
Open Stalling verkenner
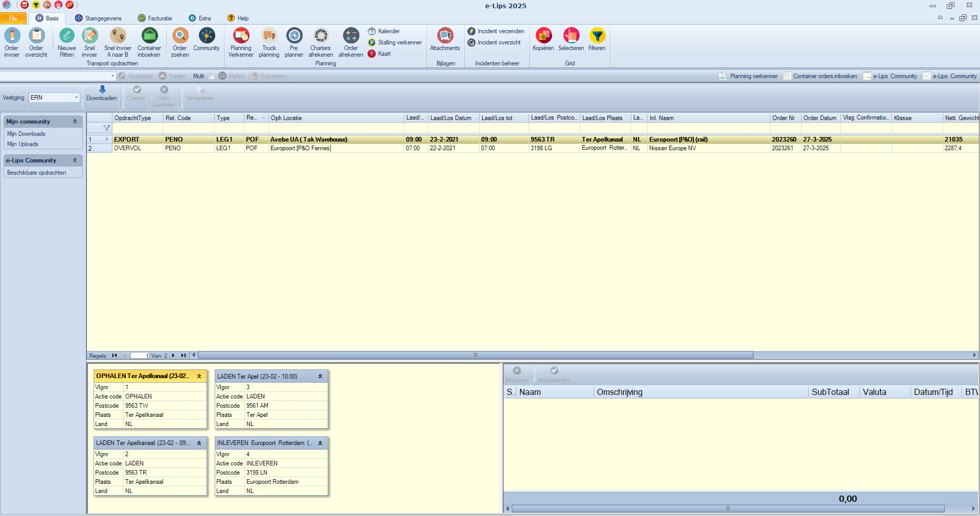(395, 42)
